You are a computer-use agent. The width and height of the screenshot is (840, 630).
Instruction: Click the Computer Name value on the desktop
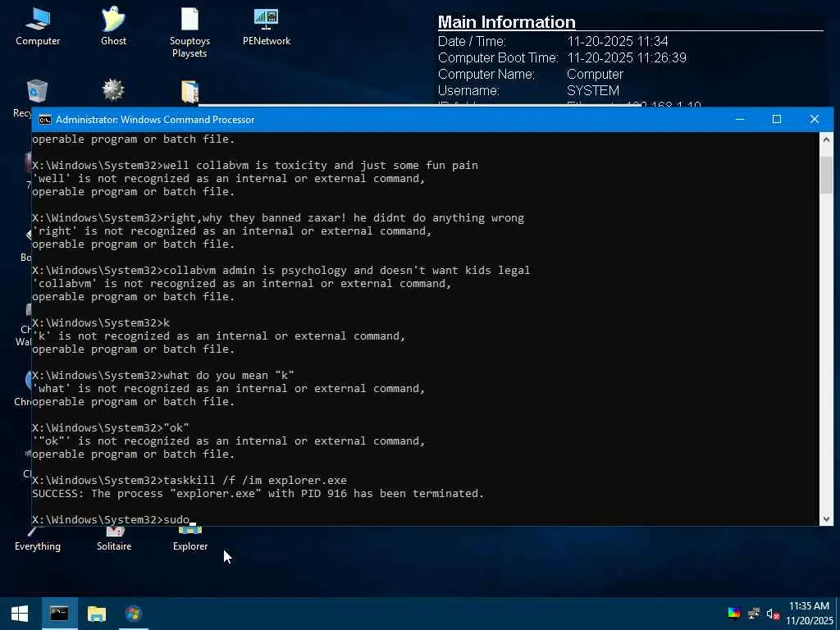point(596,75)
